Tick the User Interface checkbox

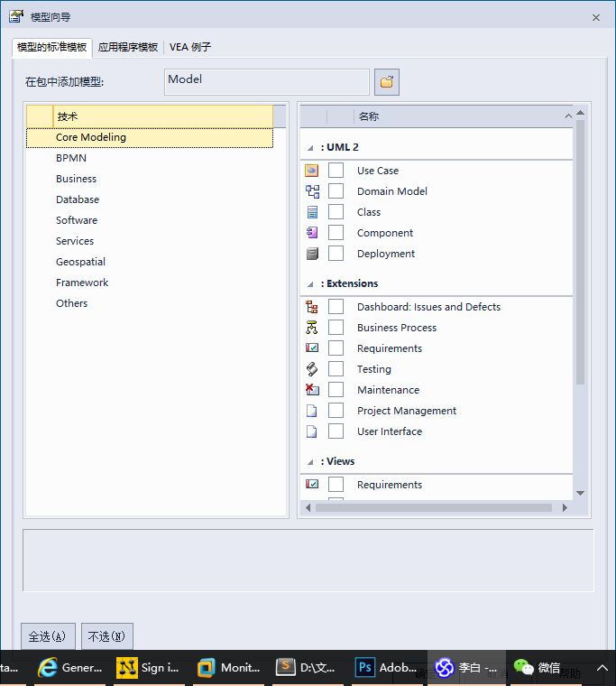tap(336, 431)
